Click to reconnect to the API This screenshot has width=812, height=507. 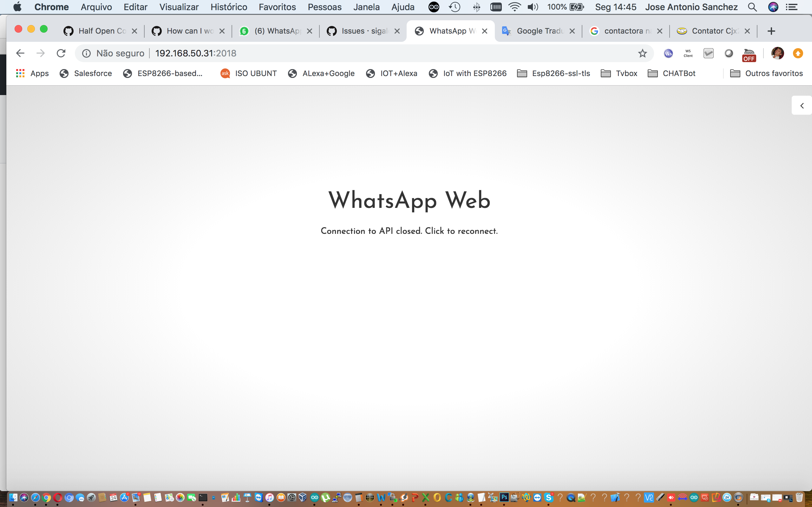(x=409, y=231)
